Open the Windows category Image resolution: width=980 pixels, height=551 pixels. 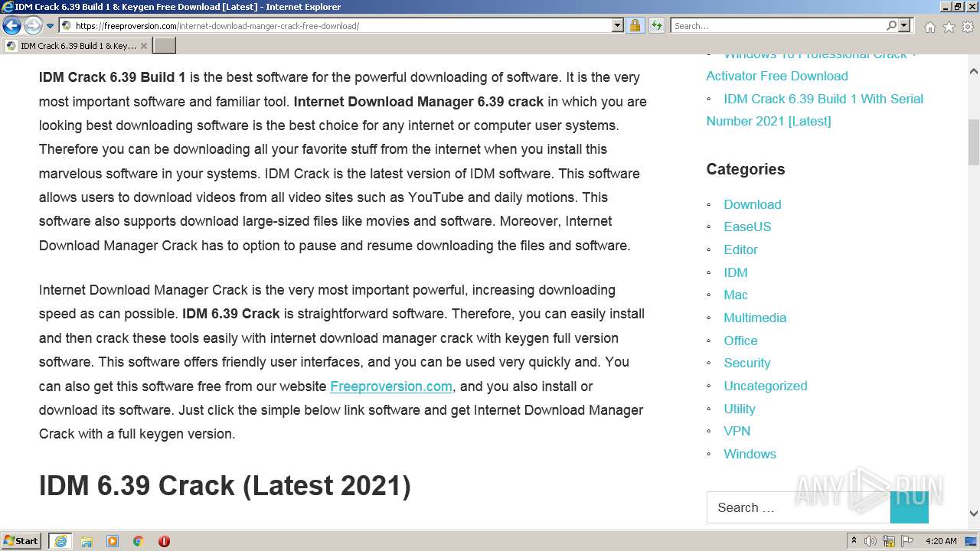point(750,454)
